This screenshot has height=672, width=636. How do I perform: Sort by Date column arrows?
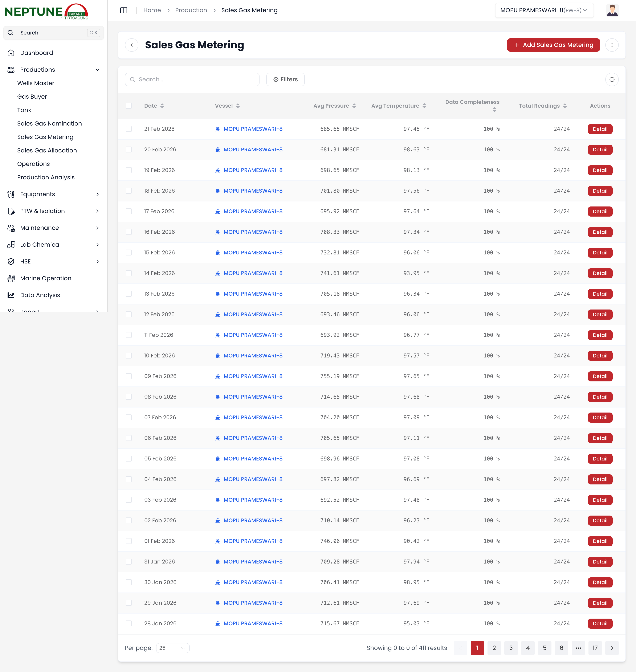[162, 106]
